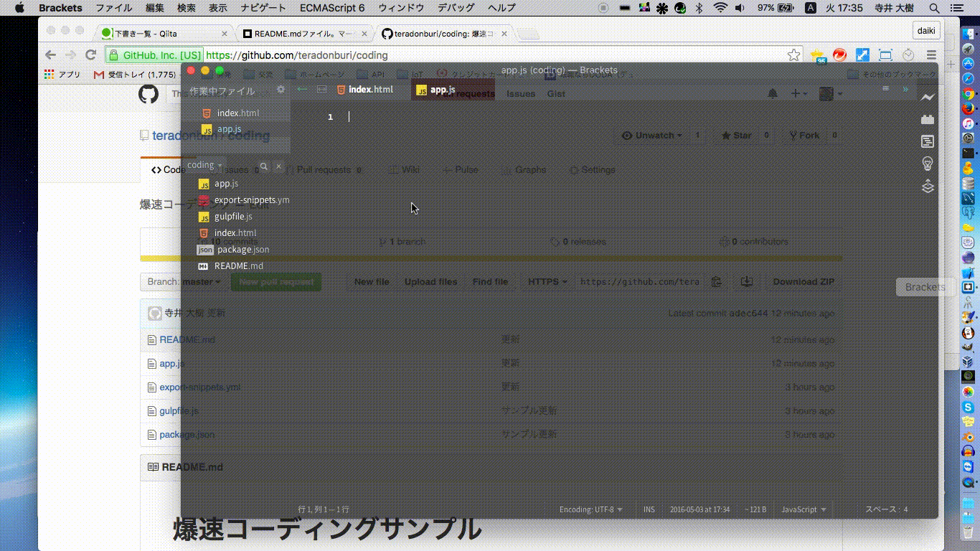Expand the coding project dropdown

204,165
